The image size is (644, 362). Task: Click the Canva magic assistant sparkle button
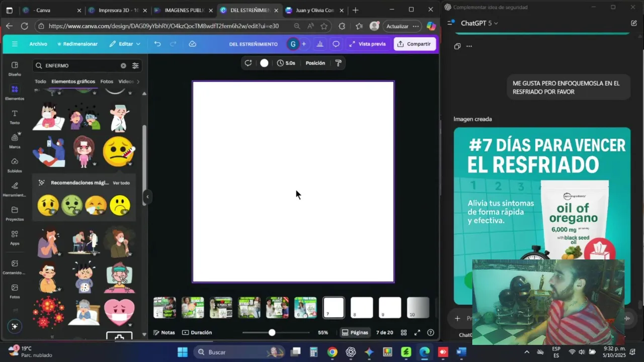pos(15,326)
